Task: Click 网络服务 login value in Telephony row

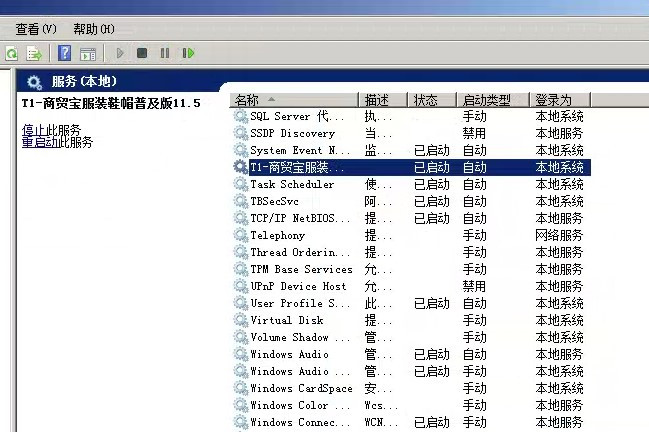Action: pos(559,235)
